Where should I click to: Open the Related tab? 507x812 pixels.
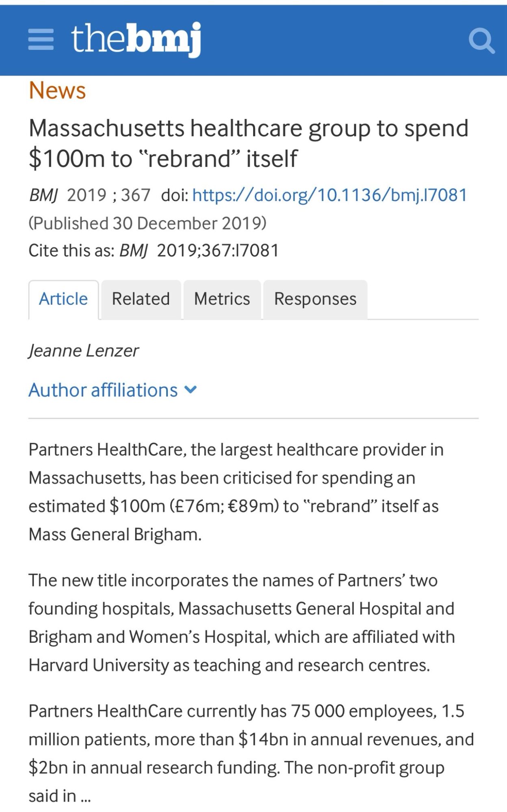tap(141, 299)
